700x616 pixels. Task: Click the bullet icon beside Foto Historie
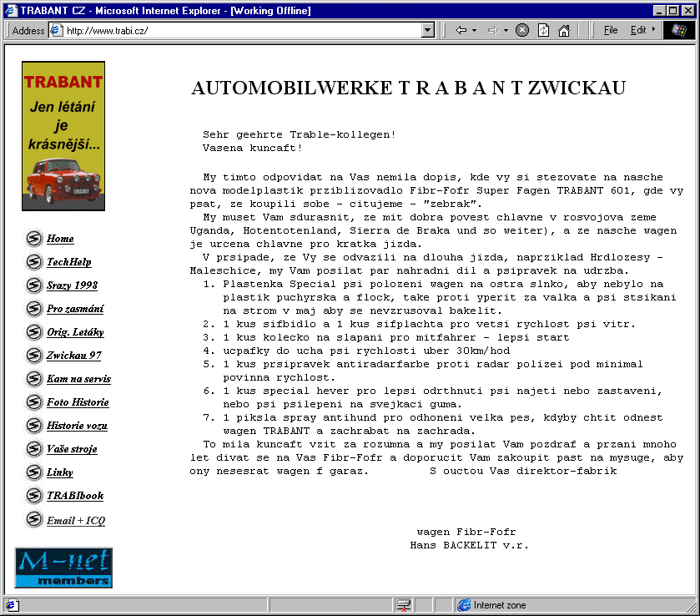point(34,402)
